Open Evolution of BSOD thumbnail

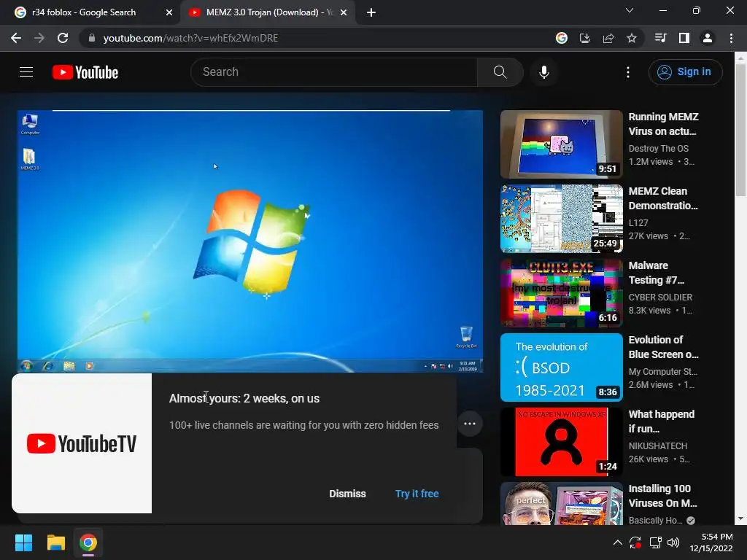(x=562, y=367)
